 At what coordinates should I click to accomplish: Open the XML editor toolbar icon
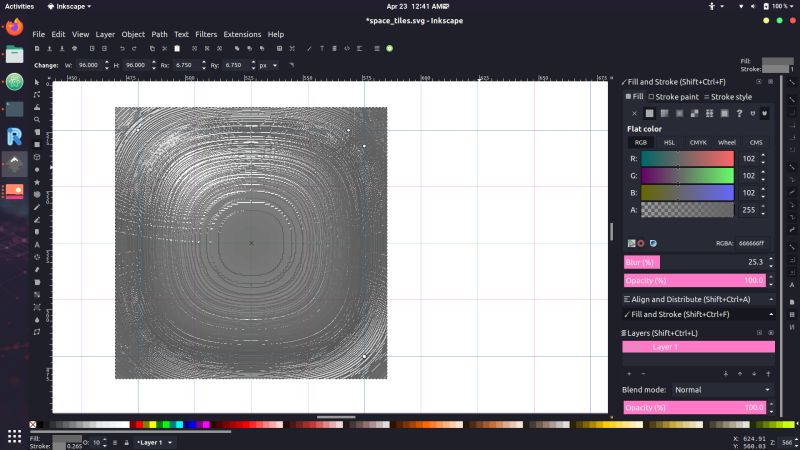[x=347, y=48]
